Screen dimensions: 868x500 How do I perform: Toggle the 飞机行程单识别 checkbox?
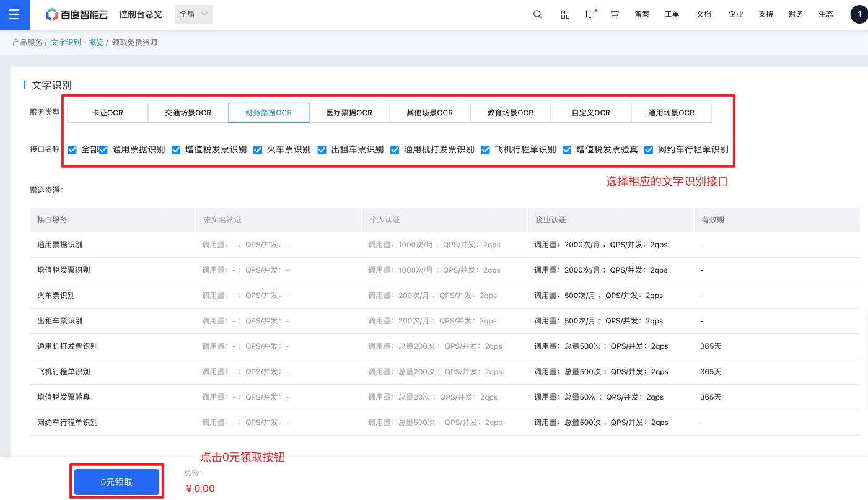click(486, 150)
